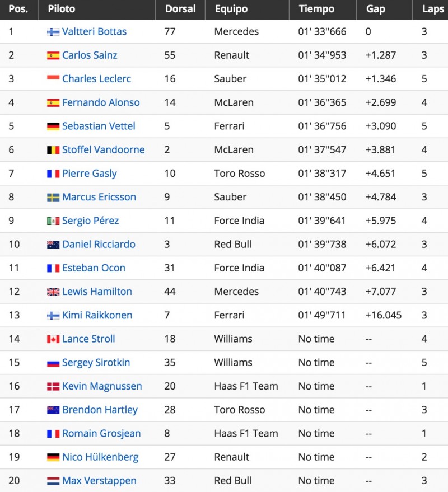Screen dimensions: 448x492
Task: Open Carlos Sainz driver link
Action: pos(90,55)
